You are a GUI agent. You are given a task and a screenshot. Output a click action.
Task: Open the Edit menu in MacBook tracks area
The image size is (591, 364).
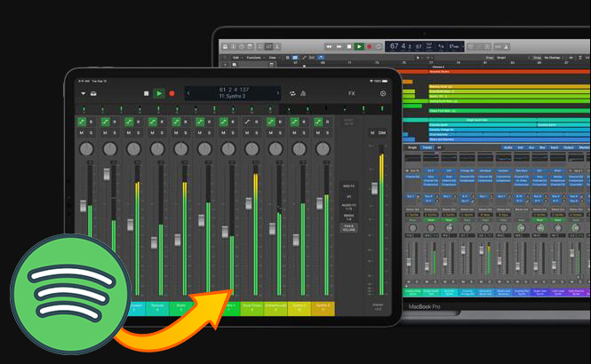pos(236,58)
